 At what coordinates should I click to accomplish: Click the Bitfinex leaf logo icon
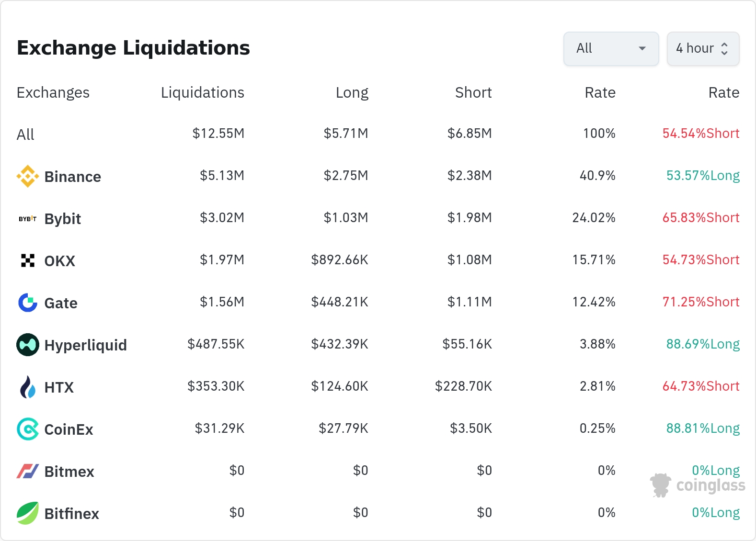point(28,513)
